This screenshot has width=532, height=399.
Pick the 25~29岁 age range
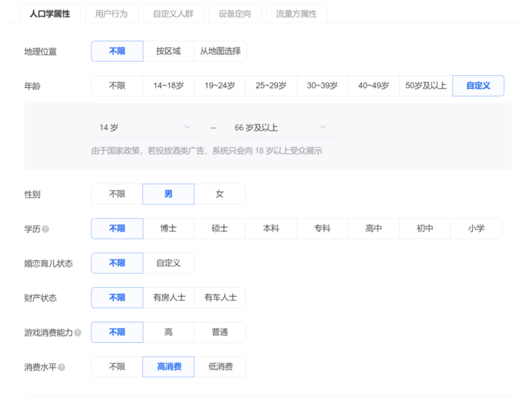pyautogui.click(x=271, y=86)
